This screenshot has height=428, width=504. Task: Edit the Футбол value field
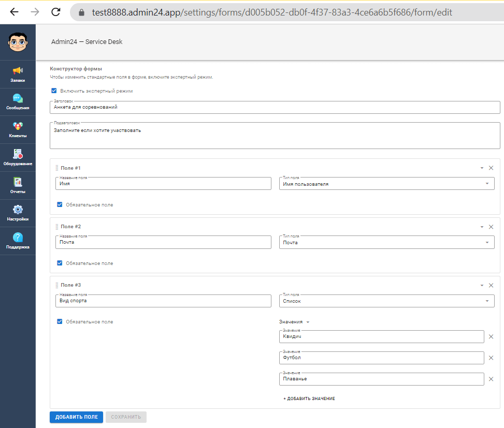(382, 358)
